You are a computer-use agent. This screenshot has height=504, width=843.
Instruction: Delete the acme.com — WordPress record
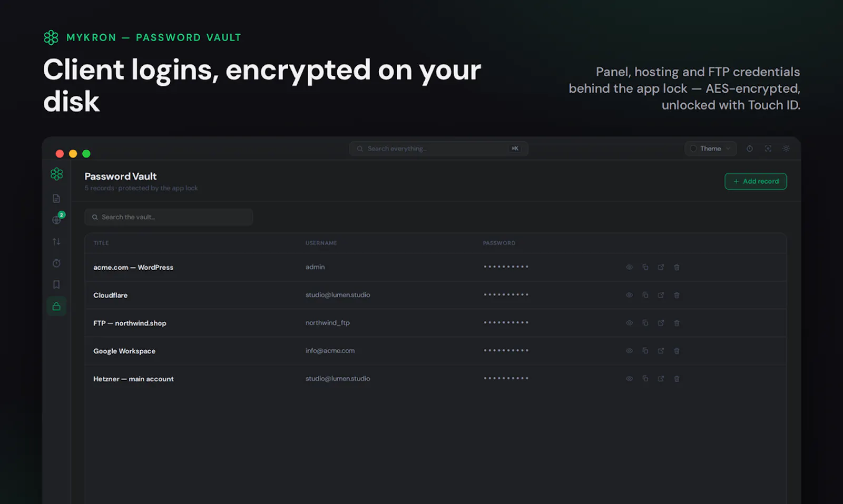(x=677, y=267)
